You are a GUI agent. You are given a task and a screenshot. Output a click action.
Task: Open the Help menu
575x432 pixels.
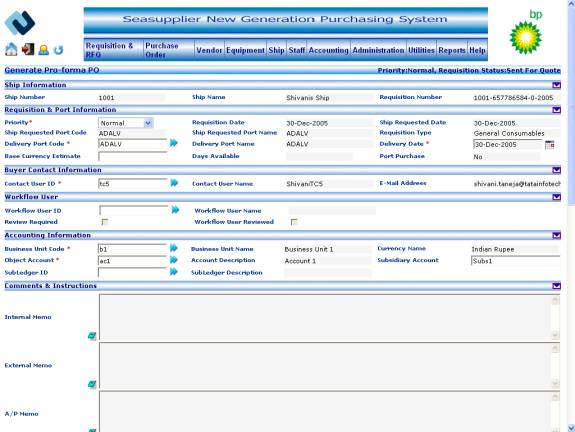coord(477,50)
